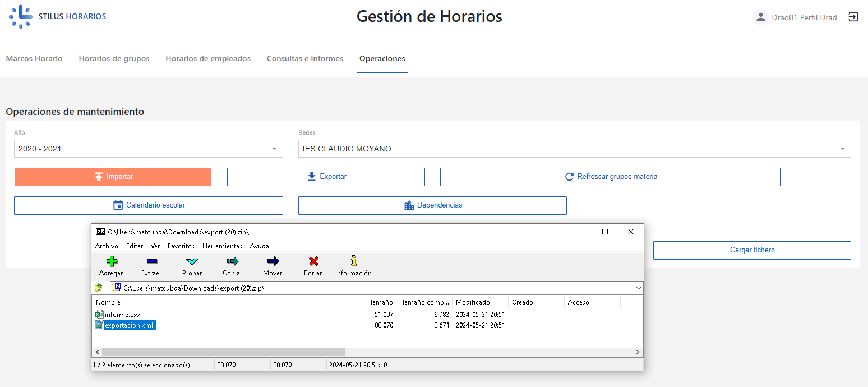Sort by the Tamaño column header
The width and height of the screenshot is (868, 387).
click(368, 302)
